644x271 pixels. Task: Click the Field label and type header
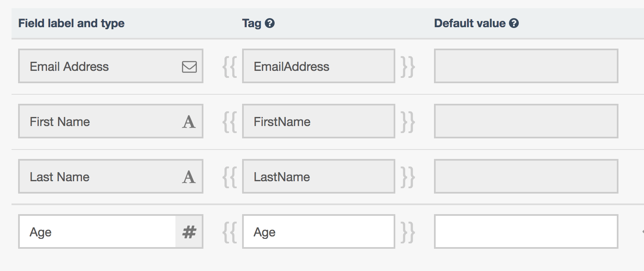click(71, 23)
